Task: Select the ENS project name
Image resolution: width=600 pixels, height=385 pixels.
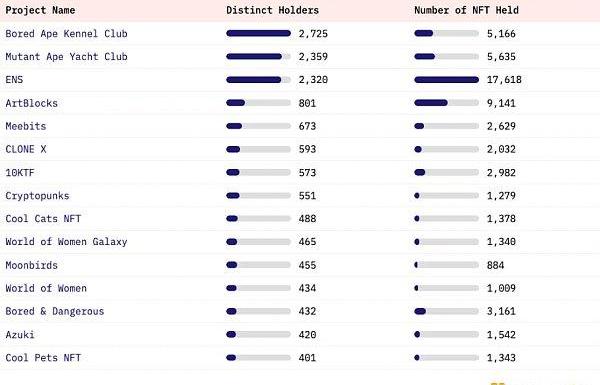Action: 14,80
